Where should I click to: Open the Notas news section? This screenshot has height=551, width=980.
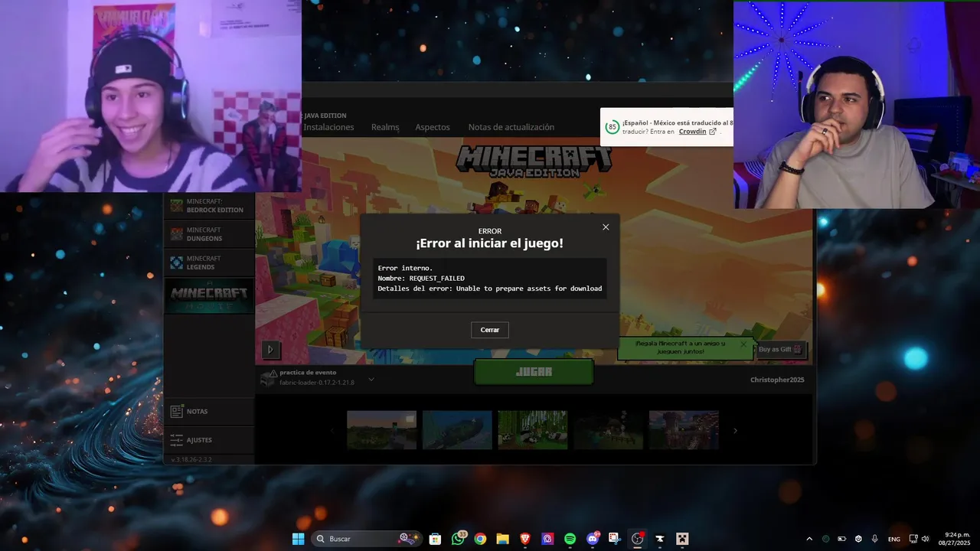tap(209, 411)
